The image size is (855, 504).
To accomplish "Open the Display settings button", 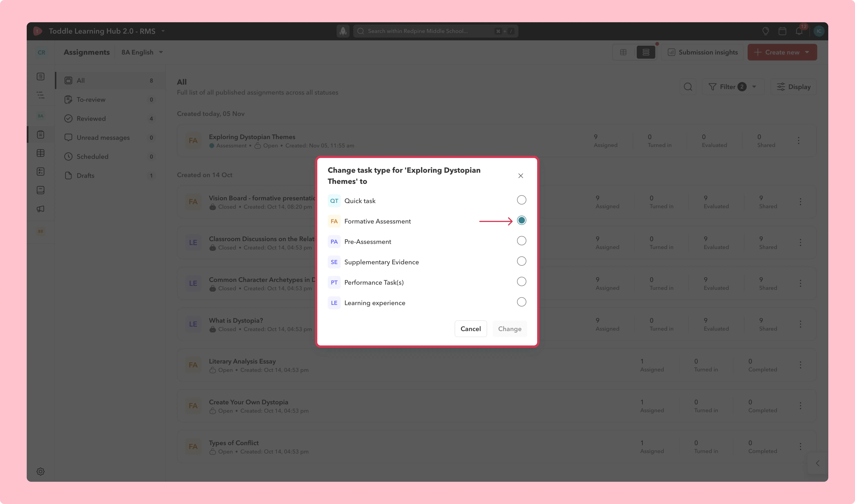I will coord(793,87).
